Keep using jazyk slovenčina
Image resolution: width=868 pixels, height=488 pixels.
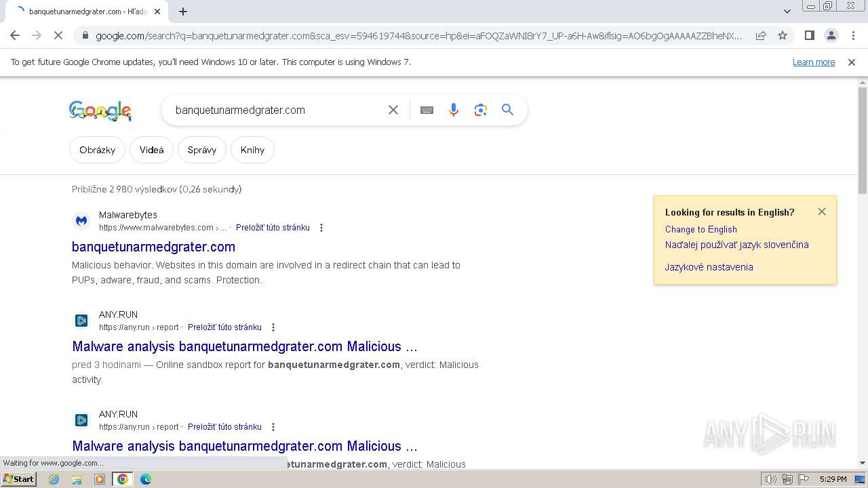(x=736, y=245)
